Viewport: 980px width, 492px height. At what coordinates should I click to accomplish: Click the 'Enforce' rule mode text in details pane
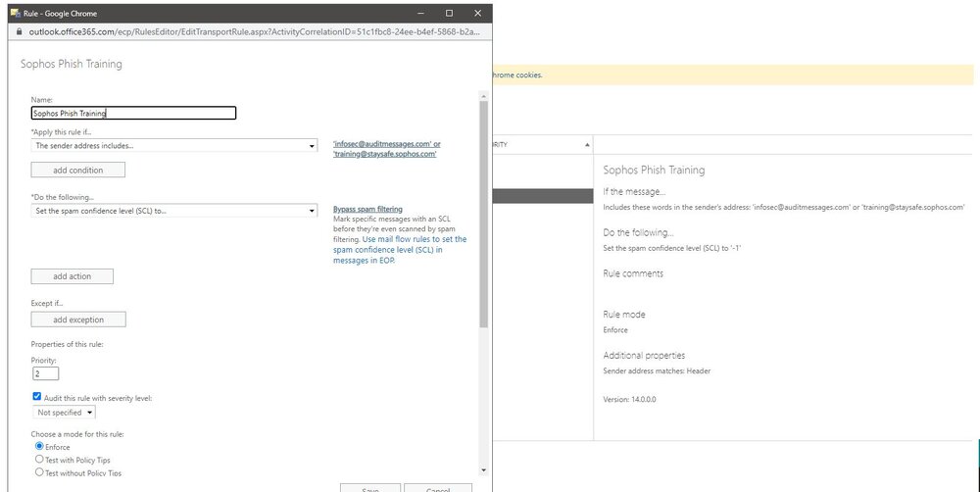pyautogui.click(x=615, y=330)
